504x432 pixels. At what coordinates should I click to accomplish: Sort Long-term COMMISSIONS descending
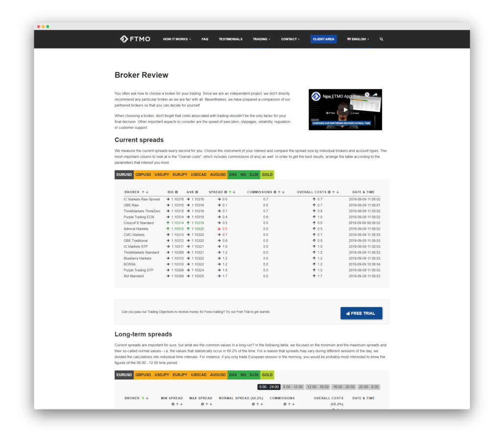(x=293, y=404)
